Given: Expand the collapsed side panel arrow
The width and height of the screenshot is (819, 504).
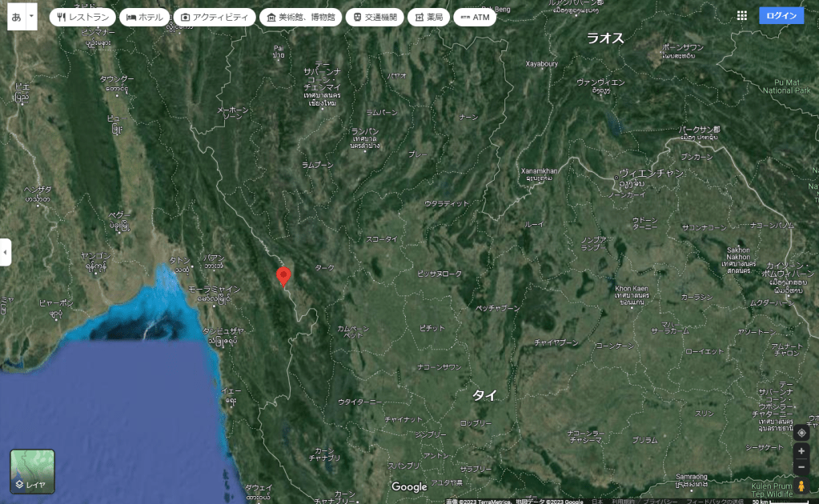Looking at the screenshot, I should click(6, 252).
